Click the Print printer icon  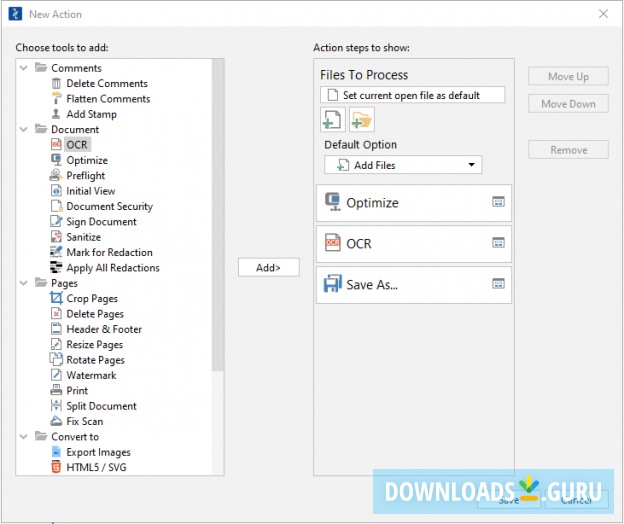coord(56,390)
